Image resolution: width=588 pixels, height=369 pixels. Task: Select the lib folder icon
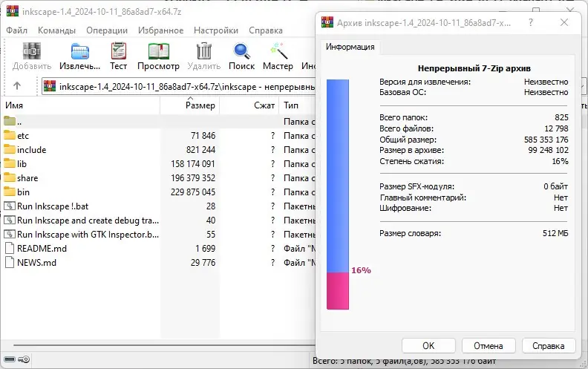(x=10, y=163)
